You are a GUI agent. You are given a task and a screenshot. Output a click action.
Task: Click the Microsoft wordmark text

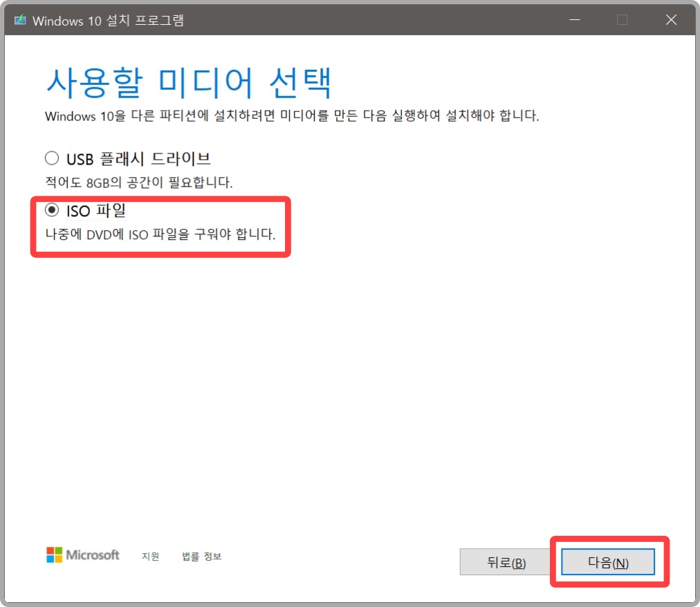[x=93, y=554]
